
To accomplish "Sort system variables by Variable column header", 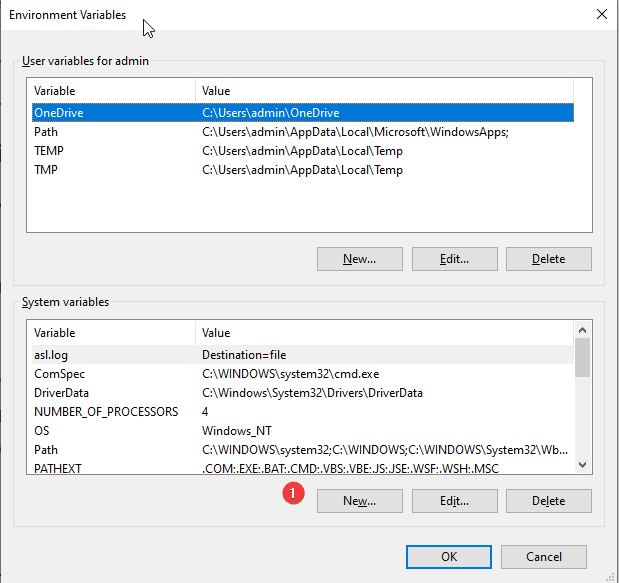I will [x=110, y=333].
